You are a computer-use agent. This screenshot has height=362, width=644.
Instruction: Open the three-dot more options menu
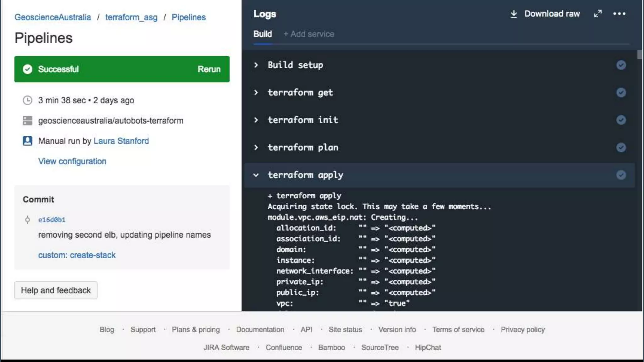(619, 14)
